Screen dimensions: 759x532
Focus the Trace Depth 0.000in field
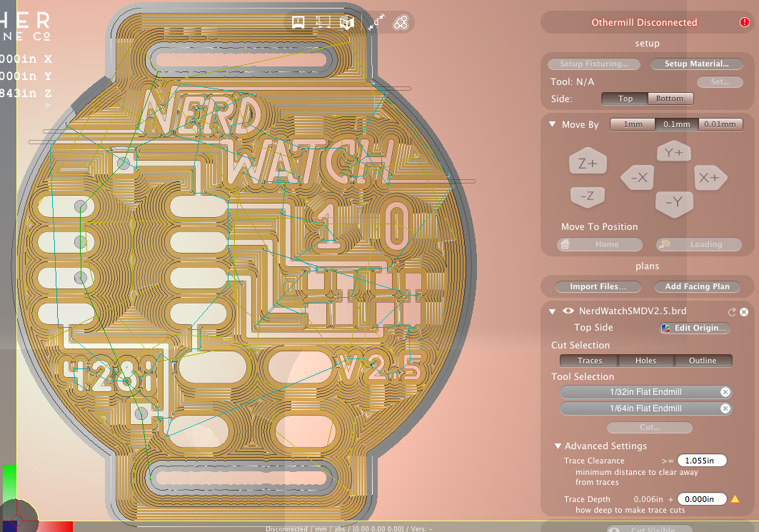(702, 499)
